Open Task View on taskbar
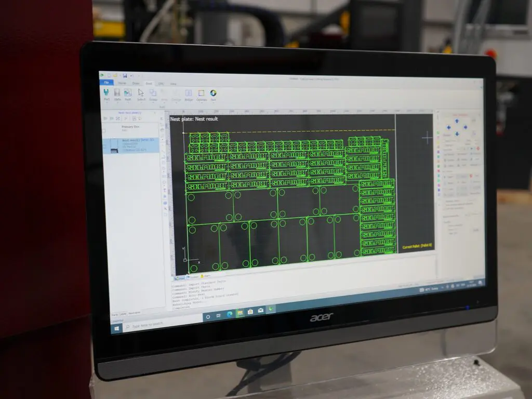Screen dimensions: 532x399 [x=219, y=315]
